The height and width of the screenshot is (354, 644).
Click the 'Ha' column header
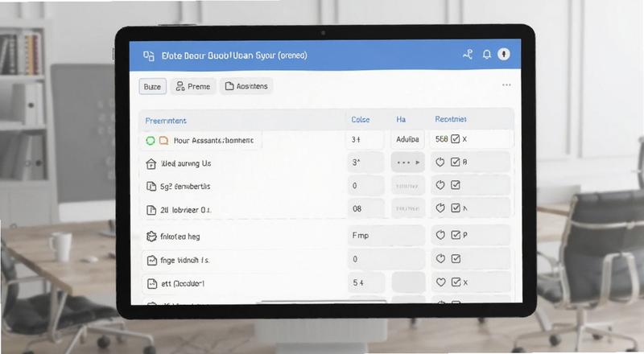401,120
